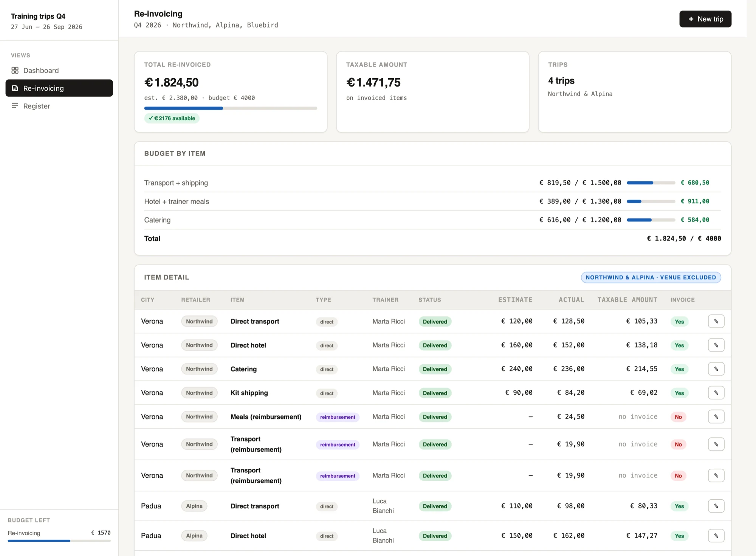Image resolution: width=756 pixels, height=556 pixels.
Task: Edit Kit shipping row
Action: (716, 393)
